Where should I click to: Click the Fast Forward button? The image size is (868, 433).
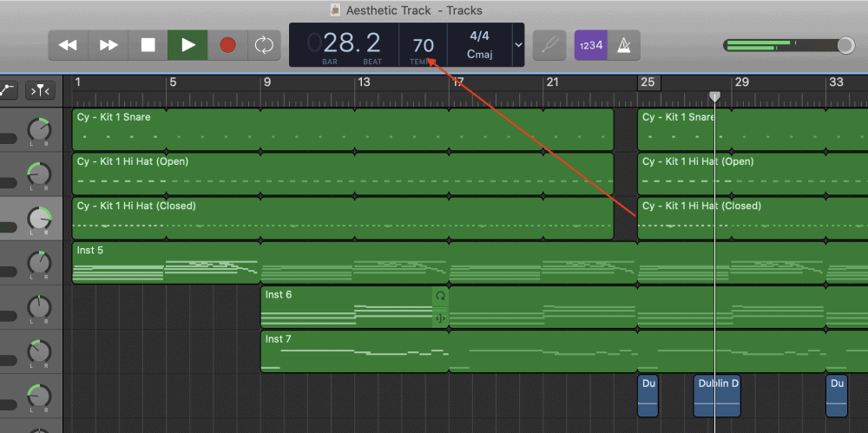point(108,45)
